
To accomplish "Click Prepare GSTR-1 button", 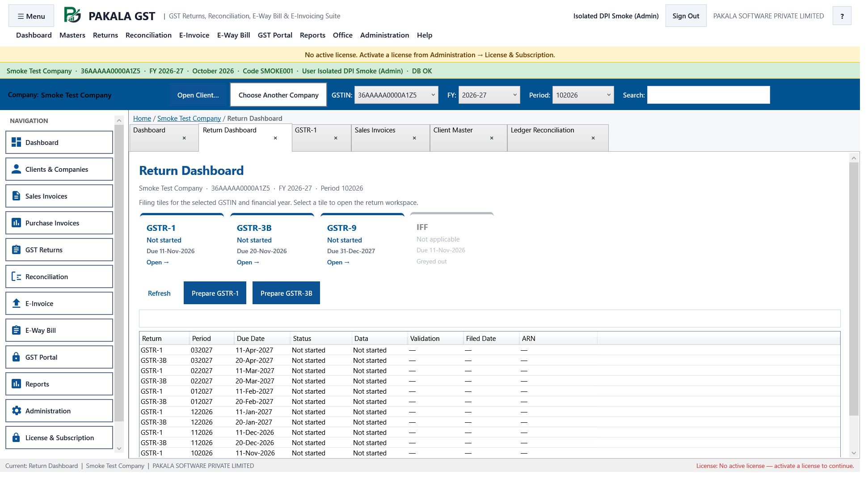I will 215,293.
